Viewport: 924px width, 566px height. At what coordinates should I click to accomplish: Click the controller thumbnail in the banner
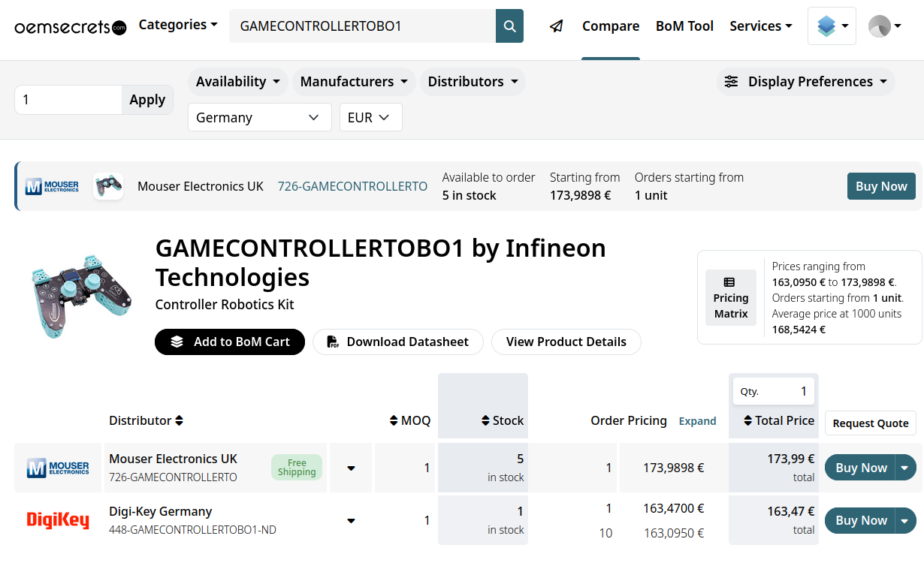click(x=108, y=185)
